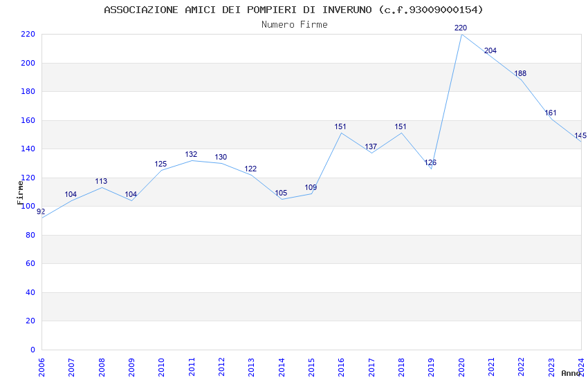This screenshot has width=588, height=380.
Task: Click the x-axis year 2011
Action: pyautogui.click(x=192, y=367)
